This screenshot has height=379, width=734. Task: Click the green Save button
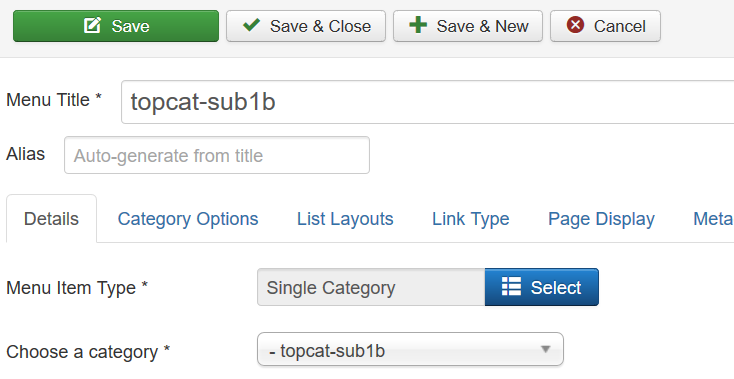point(116,26)
